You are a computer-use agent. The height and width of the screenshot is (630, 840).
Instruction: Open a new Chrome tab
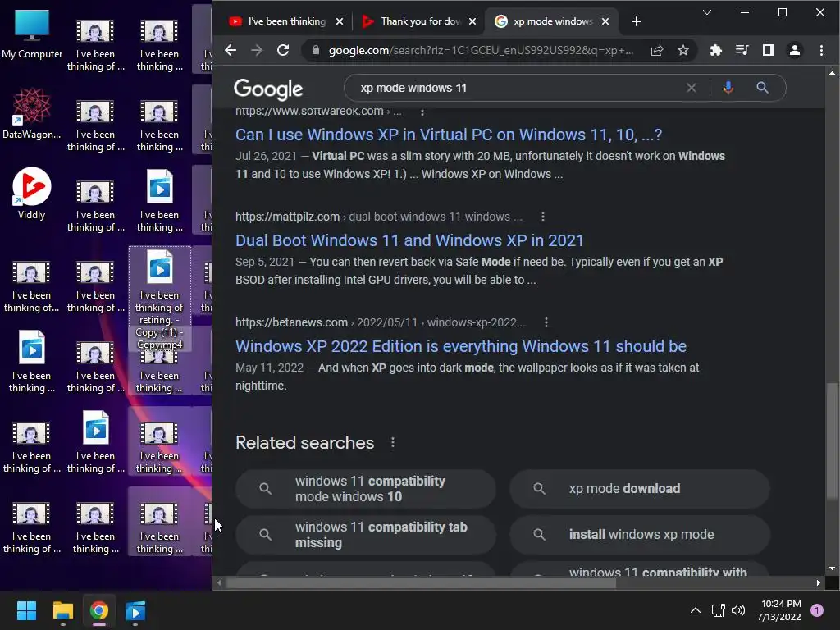click(x=637, y=21)
